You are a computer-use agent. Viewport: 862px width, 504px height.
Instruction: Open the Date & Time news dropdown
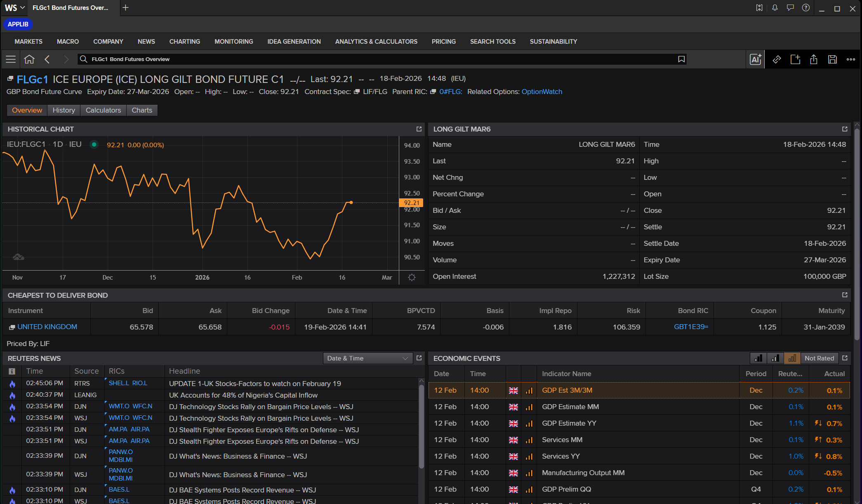click(x=367, y=358)
